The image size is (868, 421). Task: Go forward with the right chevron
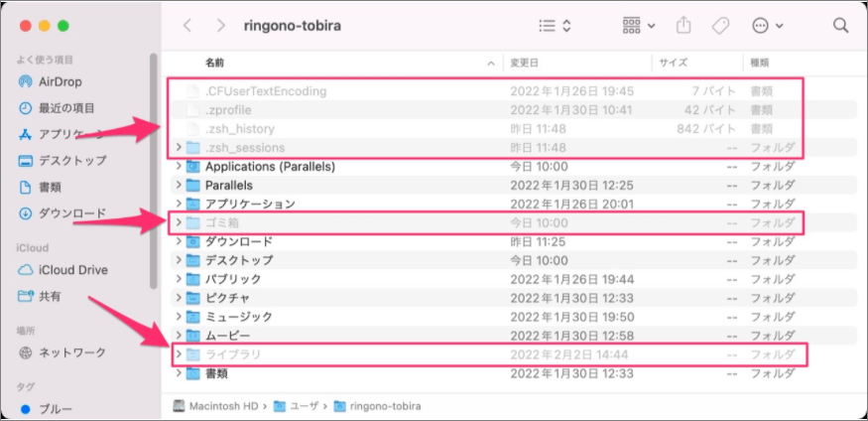pos(221,26)
